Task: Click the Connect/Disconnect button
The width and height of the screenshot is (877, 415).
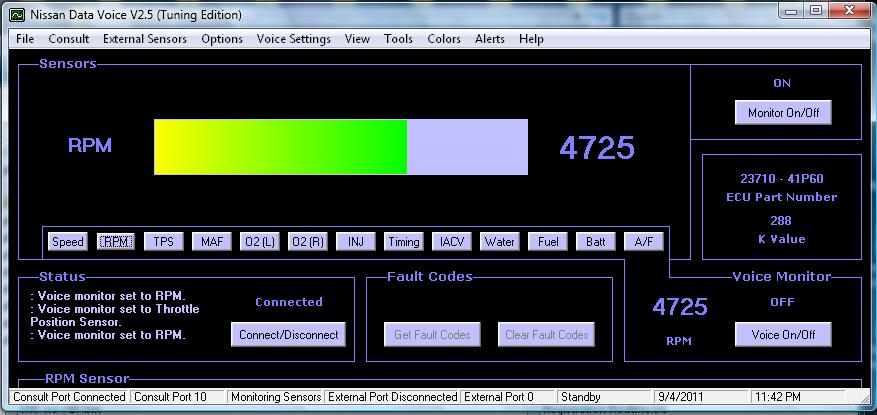Action: tap(289, 334)
